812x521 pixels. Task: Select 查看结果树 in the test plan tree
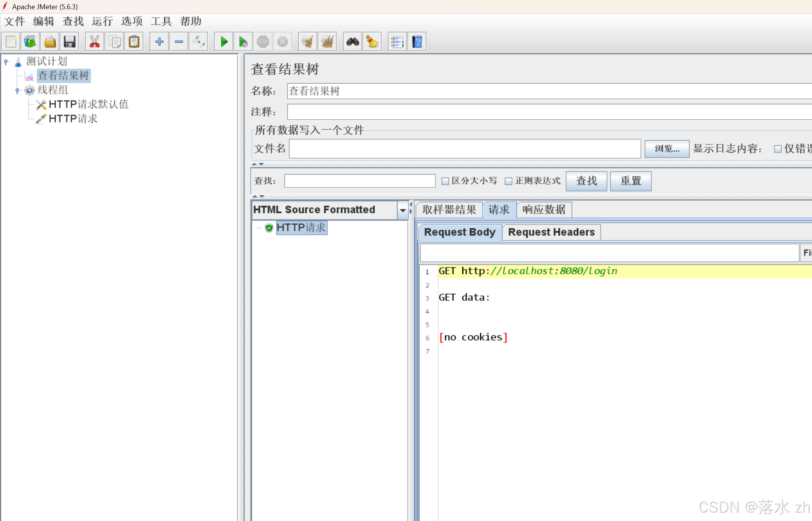(63, 76)
